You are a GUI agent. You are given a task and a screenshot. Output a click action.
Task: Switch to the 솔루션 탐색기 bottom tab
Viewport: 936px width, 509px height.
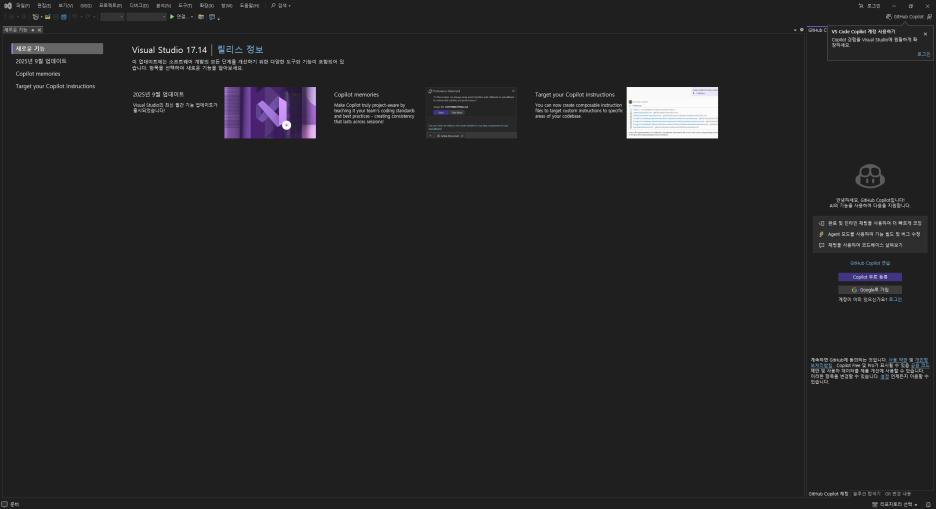click(867, 494)
